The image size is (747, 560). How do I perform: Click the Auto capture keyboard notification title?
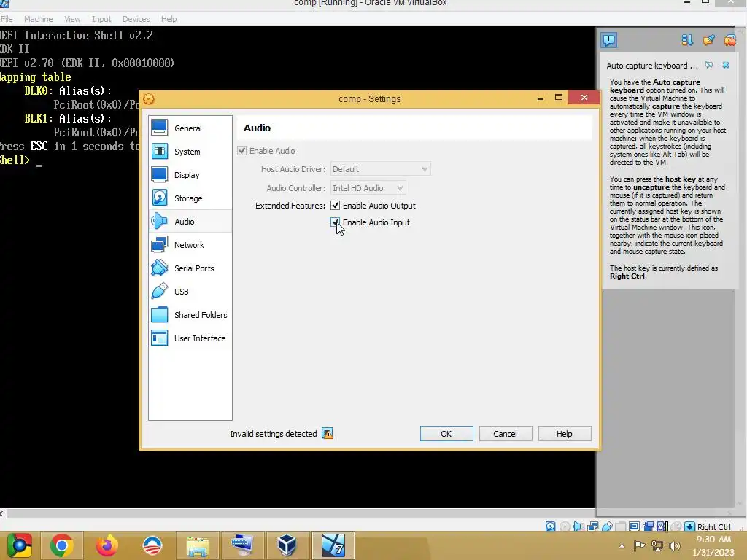coord(653,66)
